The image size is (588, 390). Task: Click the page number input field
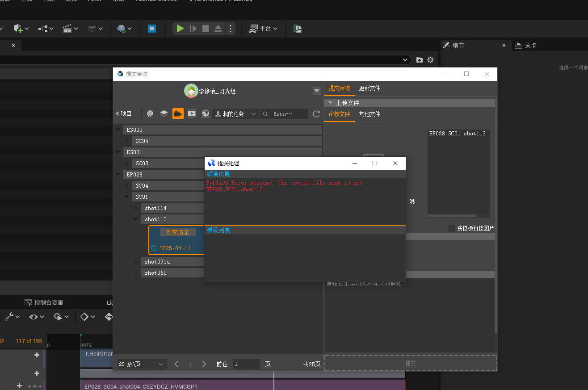pyautogui.click(x=246, y=364)
